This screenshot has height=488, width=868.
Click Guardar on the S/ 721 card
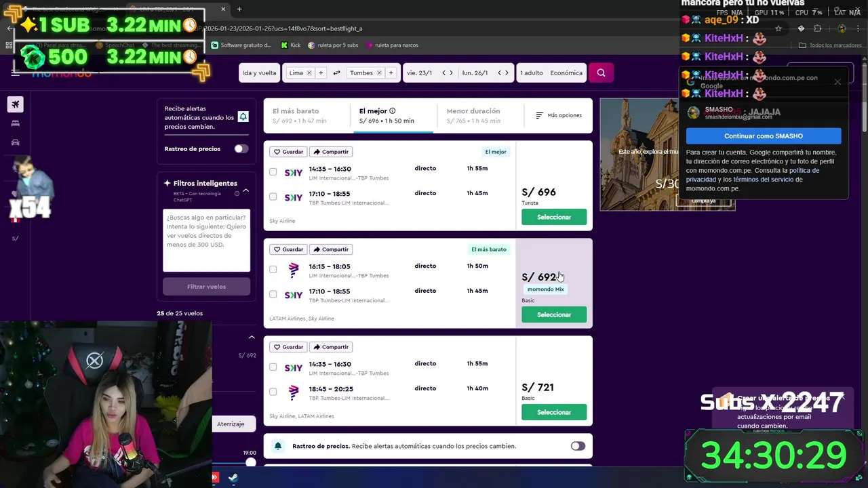pyautogui.click(x=288, y=347)
